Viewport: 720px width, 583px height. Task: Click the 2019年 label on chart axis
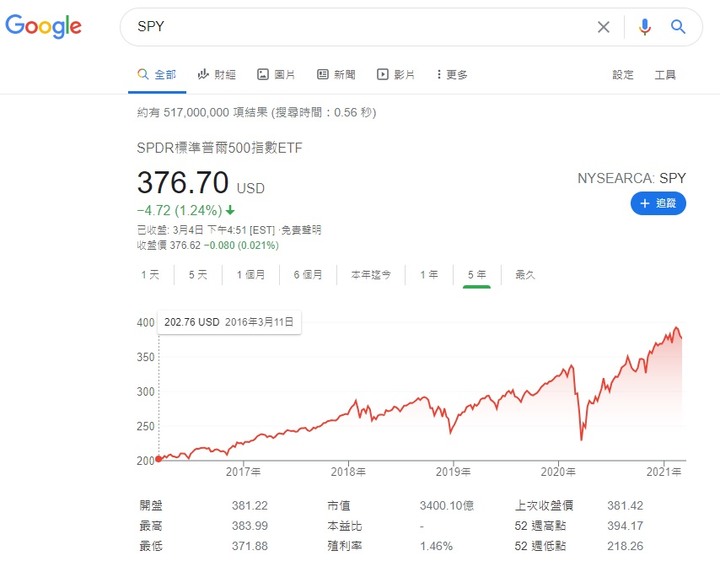[x=453, y=471]
